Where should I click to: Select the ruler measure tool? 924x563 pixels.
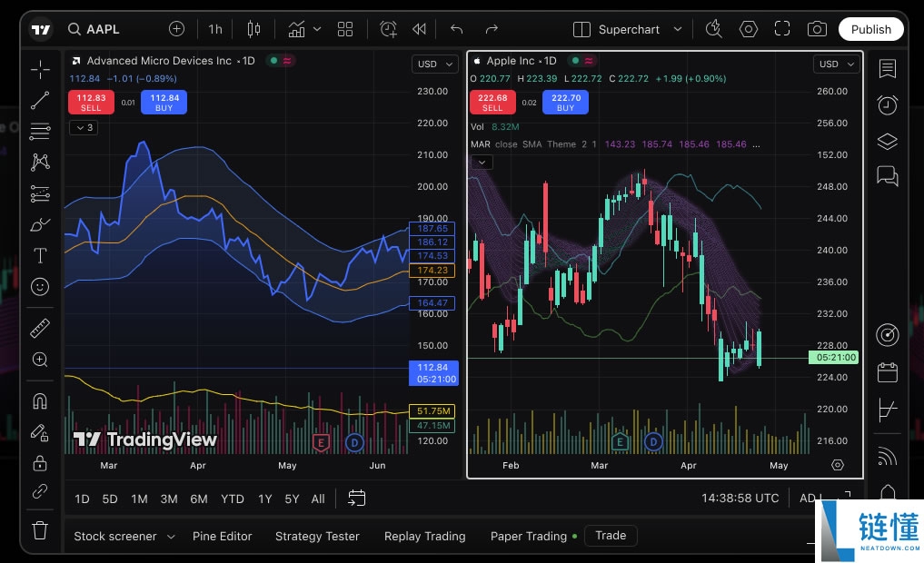coord(40,328)
